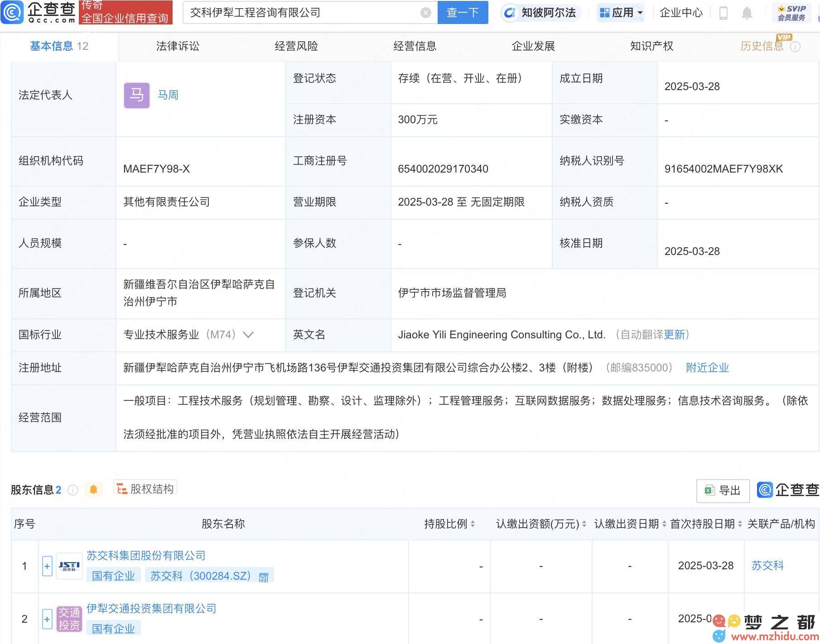Switch to 经营风险 tab
The image size is (820, 644).
pos(296,46)
